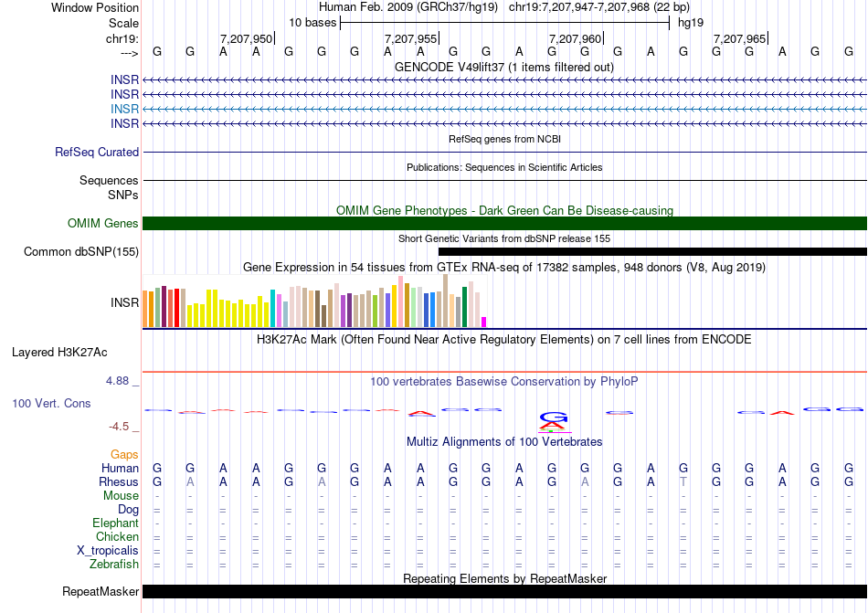
Task: Open the OMIM Genes track label
Action: click(102, 224)
